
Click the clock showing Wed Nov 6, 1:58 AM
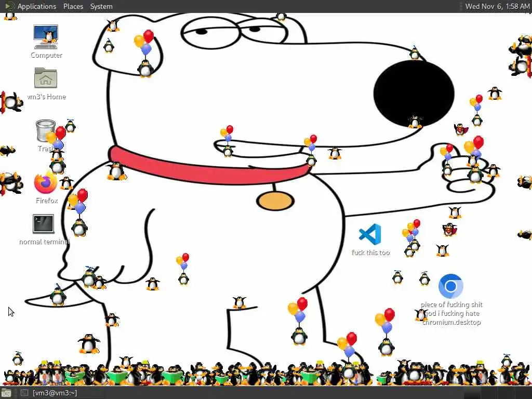coord(497,6)
